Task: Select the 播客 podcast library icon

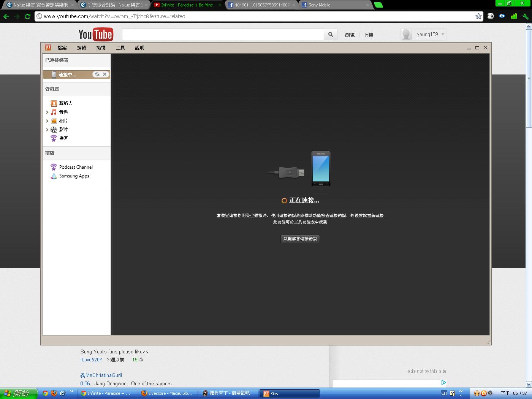Action: pyautogui.click(x=54, y=138)
